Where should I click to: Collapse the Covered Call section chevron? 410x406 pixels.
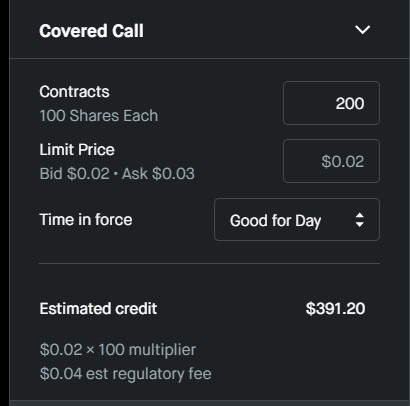tap(362, 30)
